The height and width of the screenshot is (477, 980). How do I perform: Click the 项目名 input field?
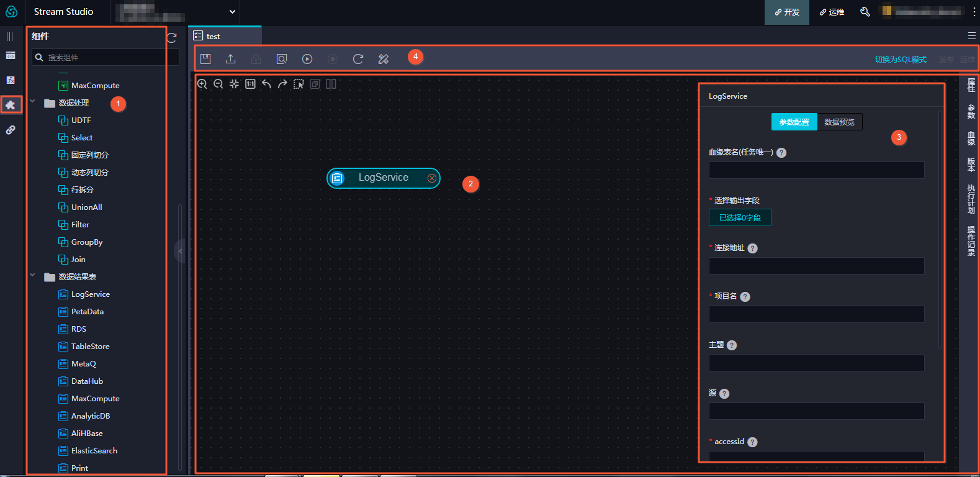point(816,314)
